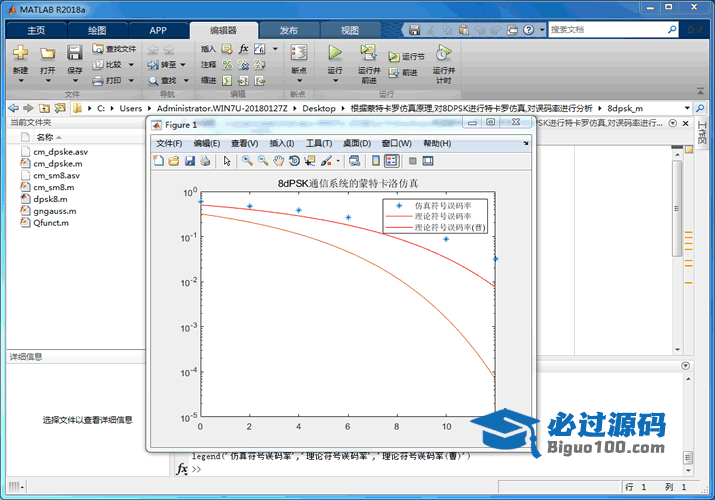Click the green 运行 play button

[x=335, y=53]
